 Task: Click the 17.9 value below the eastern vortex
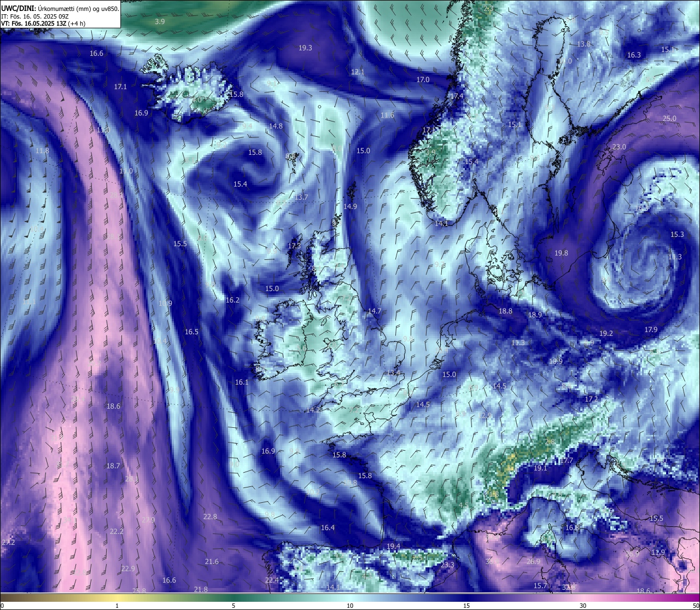(651, 330)
